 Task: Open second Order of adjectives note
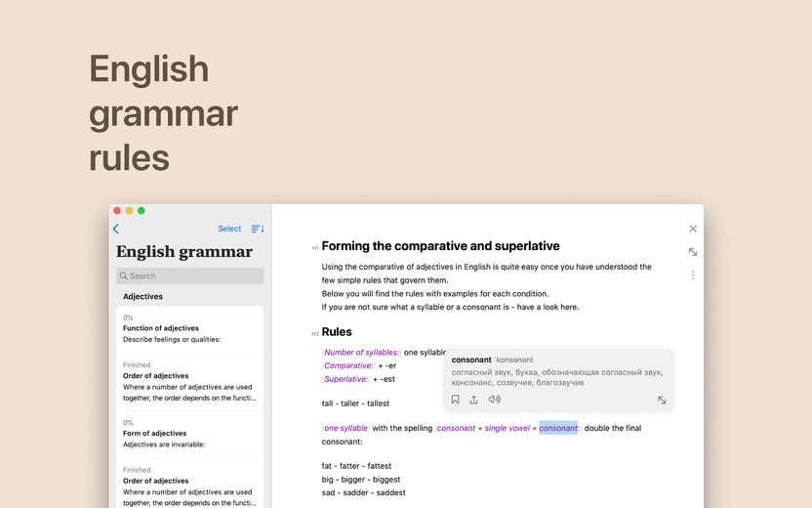point(189,487)
